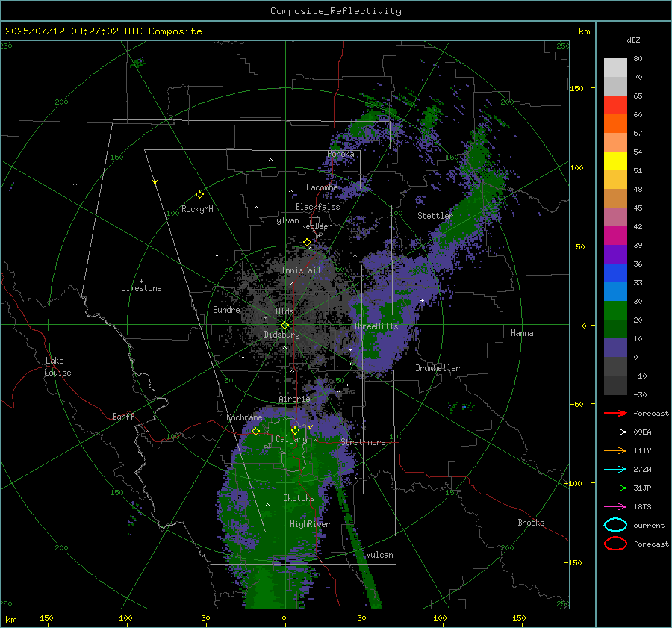This screenshot has width=672, height=628.
Task: Select the yellow 51-54 dBZ swatch
Action: (615, 161)
